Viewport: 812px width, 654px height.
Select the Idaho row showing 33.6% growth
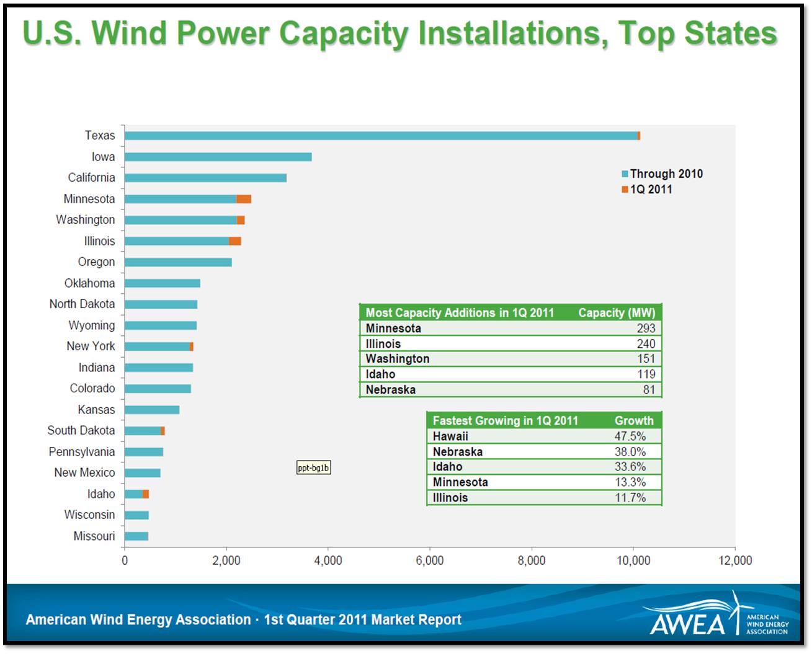pos(543,467)
